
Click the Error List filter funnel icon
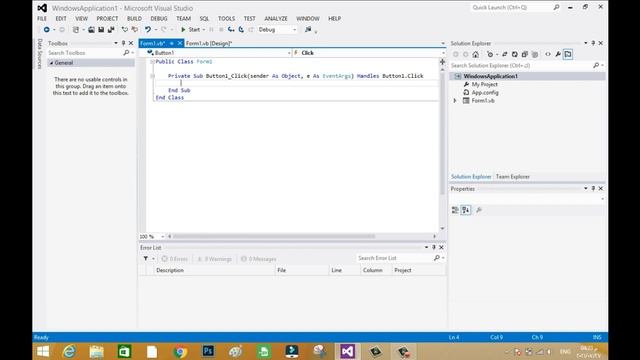click(146, 258)
